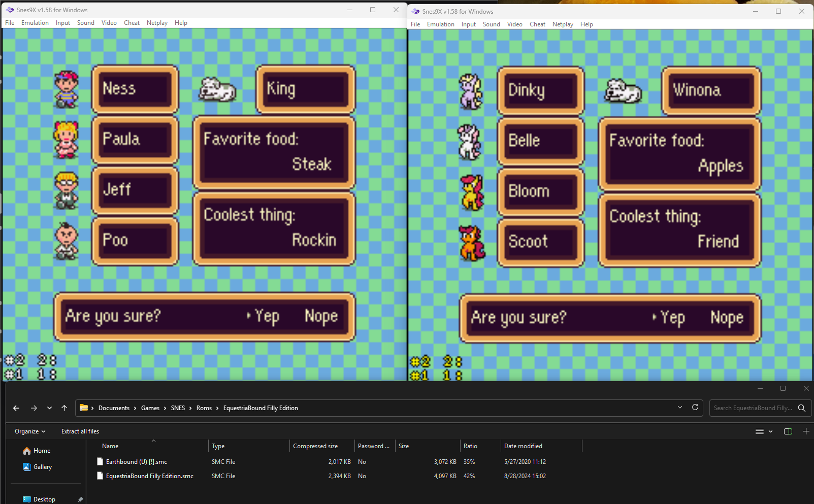Open Help menu in right Snes9X window

(x=587, y=24)
